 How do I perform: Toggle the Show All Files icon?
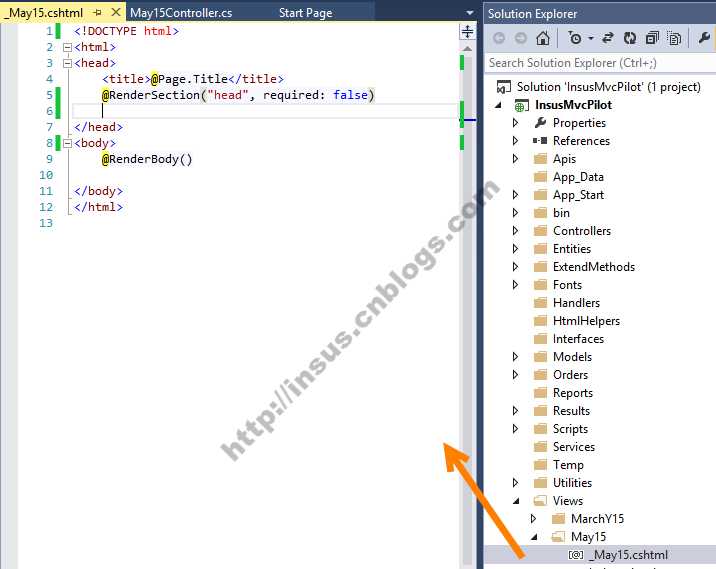pyautogui.click(x=674, y=38)
